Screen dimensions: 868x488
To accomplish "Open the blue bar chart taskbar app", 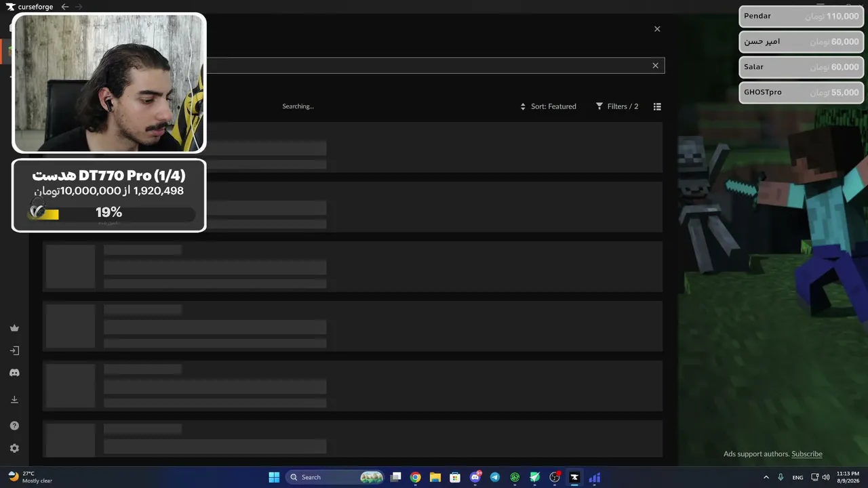I will click(595, 477).
